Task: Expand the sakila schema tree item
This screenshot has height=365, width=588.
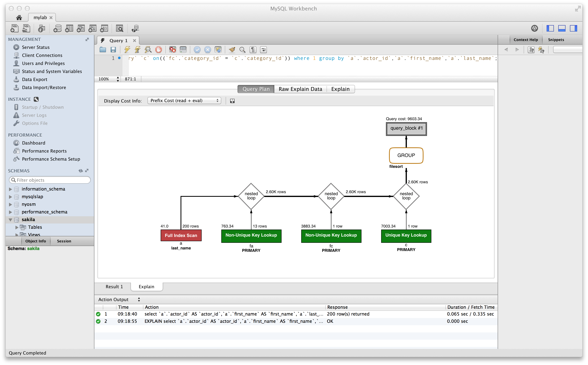Action: coord(9,219)
